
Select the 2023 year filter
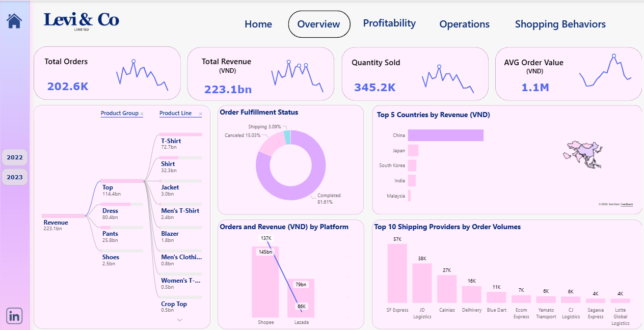click(x=15, y=177)
